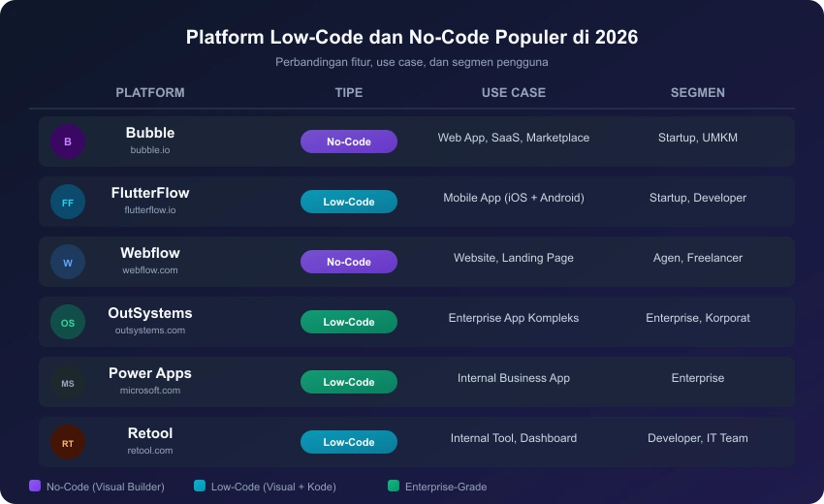Click 'Startup, Developer' segment cell
Image resolution: width=824 pixels, height=504 pixels.
point(698,198)
